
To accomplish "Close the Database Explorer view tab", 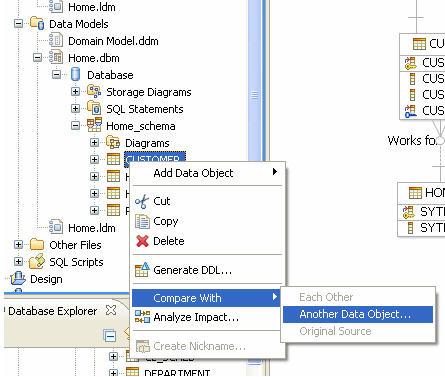I will tap(111, 310).
